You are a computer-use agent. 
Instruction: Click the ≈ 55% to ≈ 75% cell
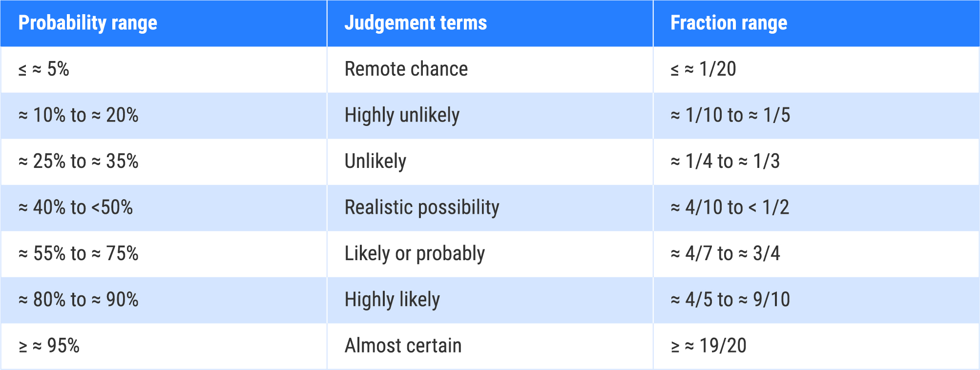tap(164, 254)
